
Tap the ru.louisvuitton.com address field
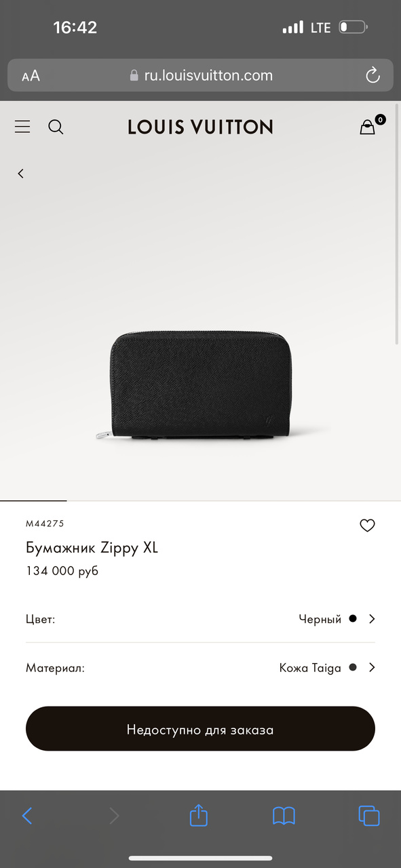pos(200,75)
